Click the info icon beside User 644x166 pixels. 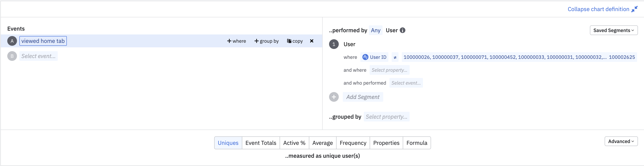coord(403,30)
